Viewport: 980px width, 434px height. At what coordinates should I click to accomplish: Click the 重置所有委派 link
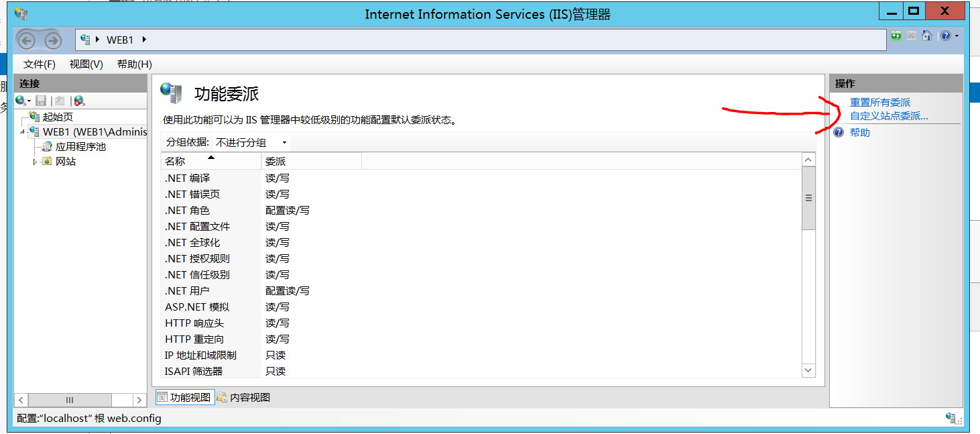880,103
